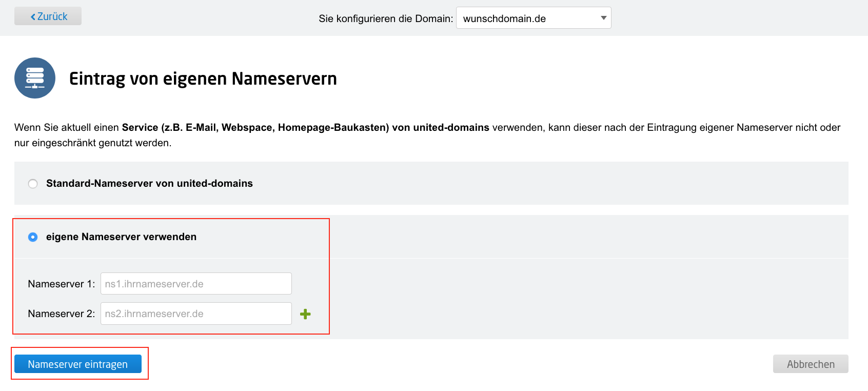Submit with the Nameserver eintragen button
The height and width of the screenshot is (391, 868).
pyautogui.click(x=78, y=364)
